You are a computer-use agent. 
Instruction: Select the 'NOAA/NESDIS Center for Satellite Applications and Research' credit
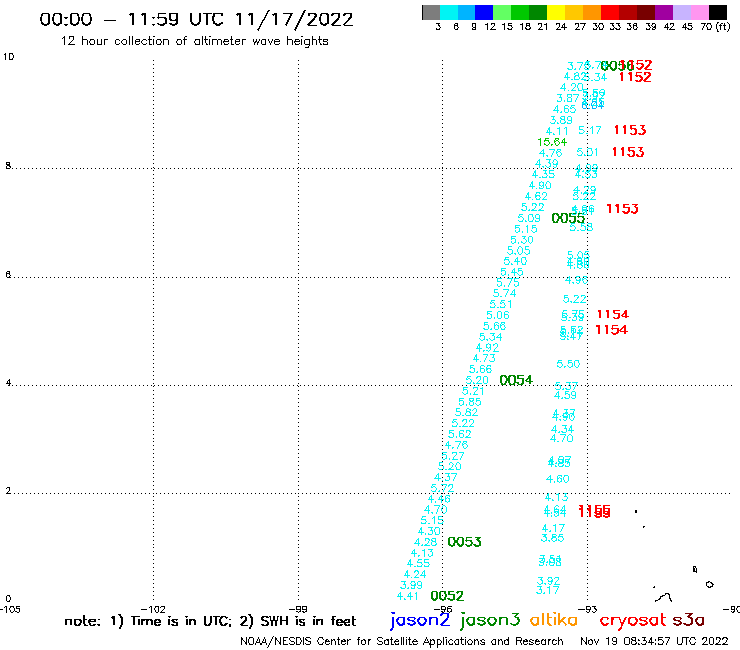coord(402,641)
